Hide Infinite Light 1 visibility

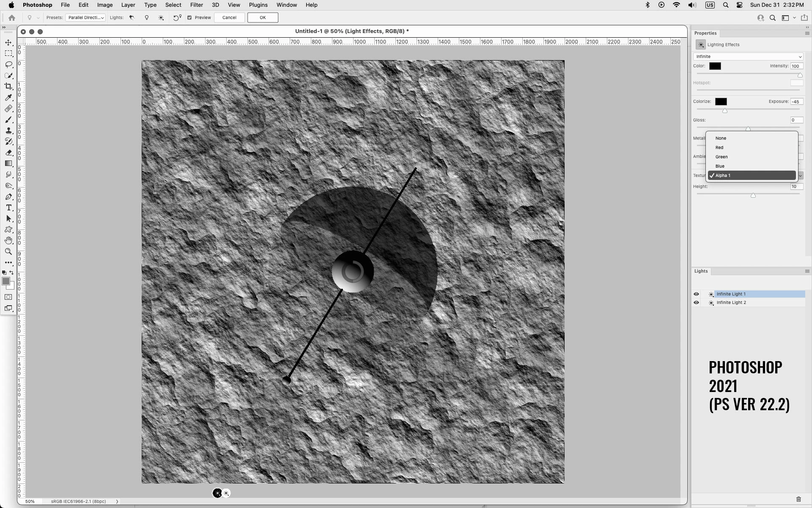pos(696,294)
